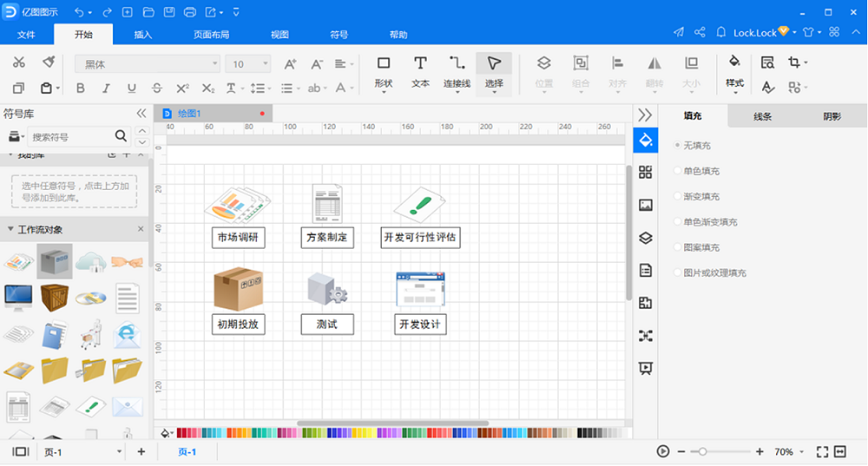Image resolution: width=868 pixels, height=466 pixels.
Task: Add a new page with plus button
Action: pos(141,451)
